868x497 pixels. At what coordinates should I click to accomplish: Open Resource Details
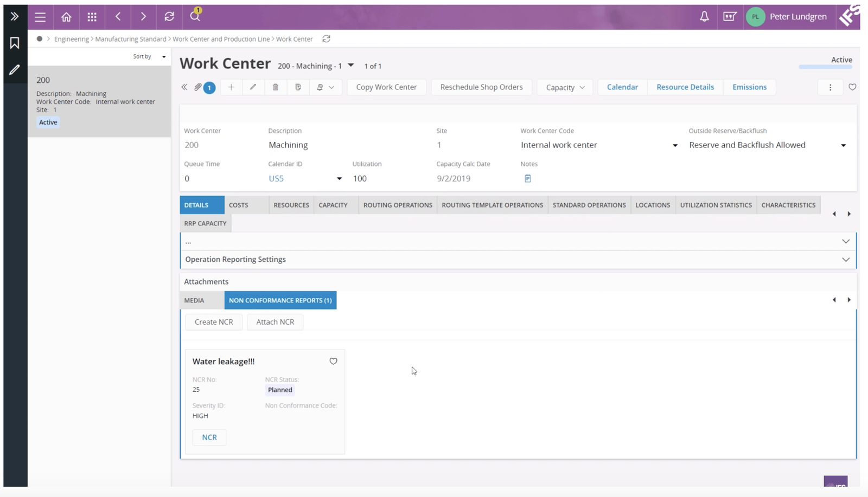[685, 87]
